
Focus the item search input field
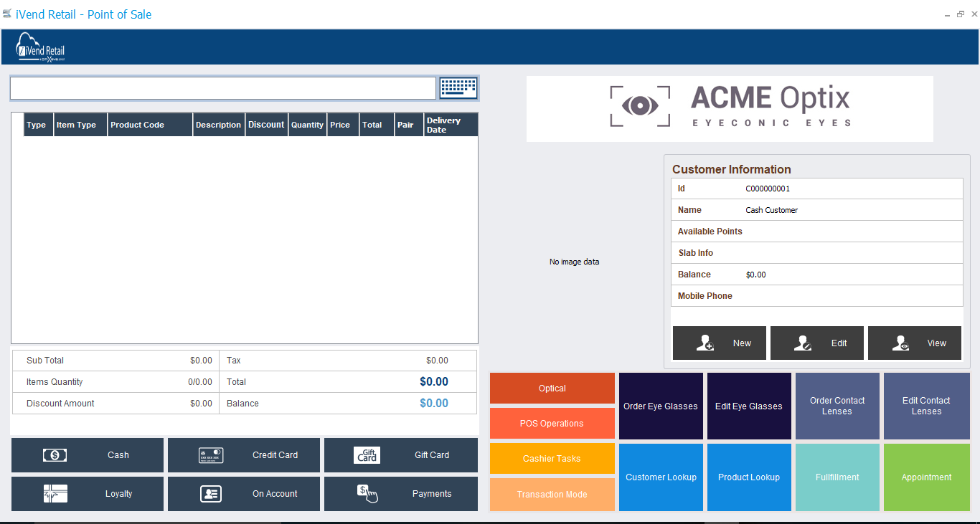(223, 88)
